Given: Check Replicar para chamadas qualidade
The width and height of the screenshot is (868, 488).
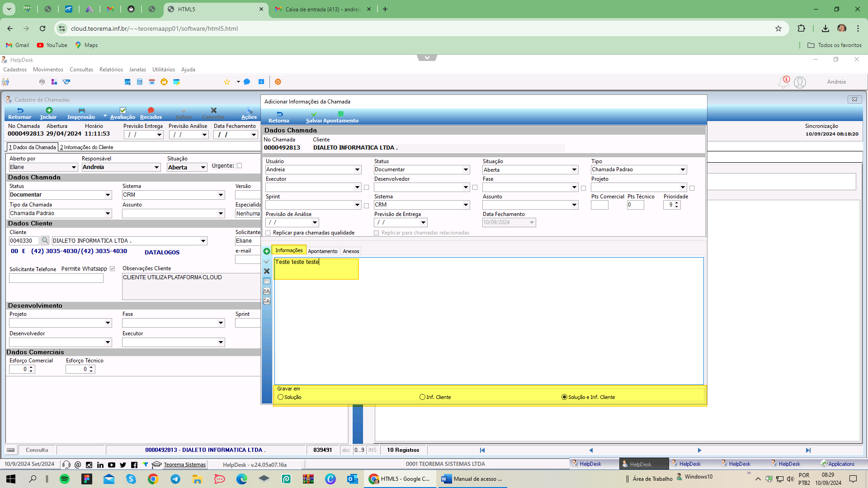Looking at the screenshot, I should [268, 233].
